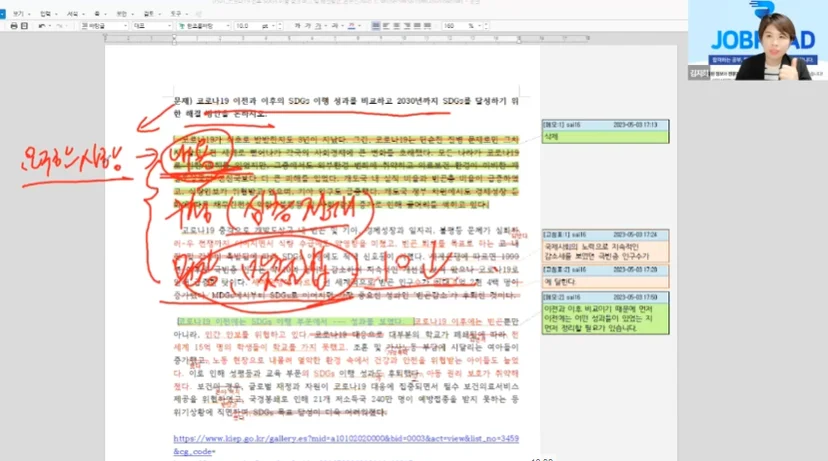Click the horizontal ruler above the page
This screenshot has width=828, height=461.
[x=346, y=39]
